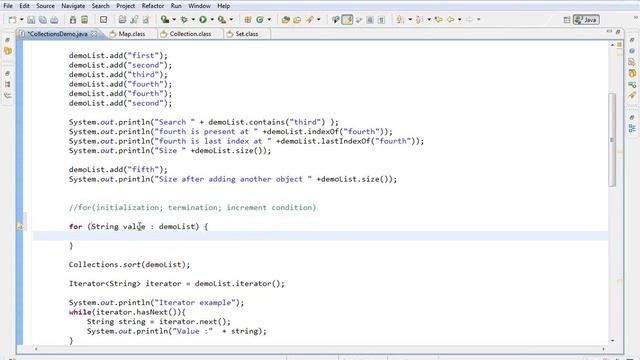Toggle the block selection mode button

[370, 20]
